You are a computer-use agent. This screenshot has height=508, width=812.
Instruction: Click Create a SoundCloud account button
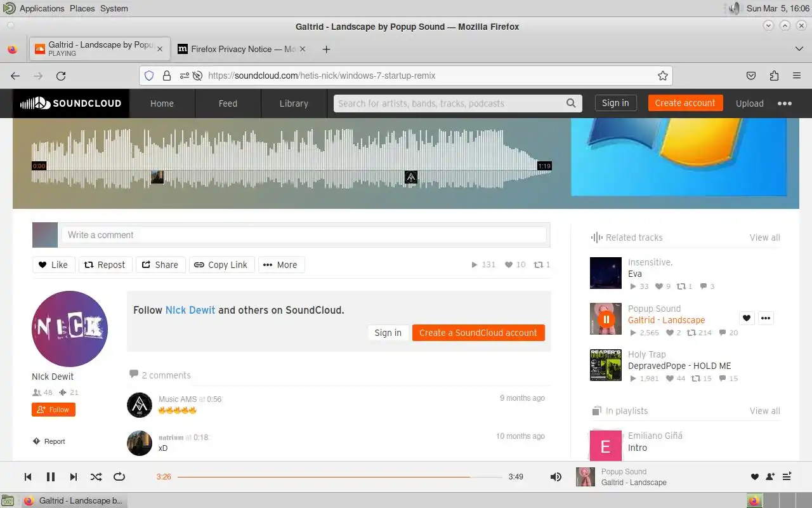(x=478, y=333)
